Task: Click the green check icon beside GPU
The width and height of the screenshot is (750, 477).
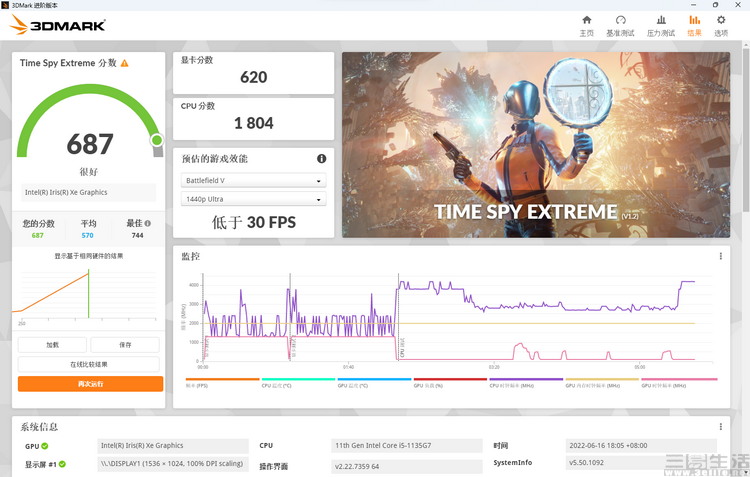Action: pyautogui.click(x=44, y=446)
